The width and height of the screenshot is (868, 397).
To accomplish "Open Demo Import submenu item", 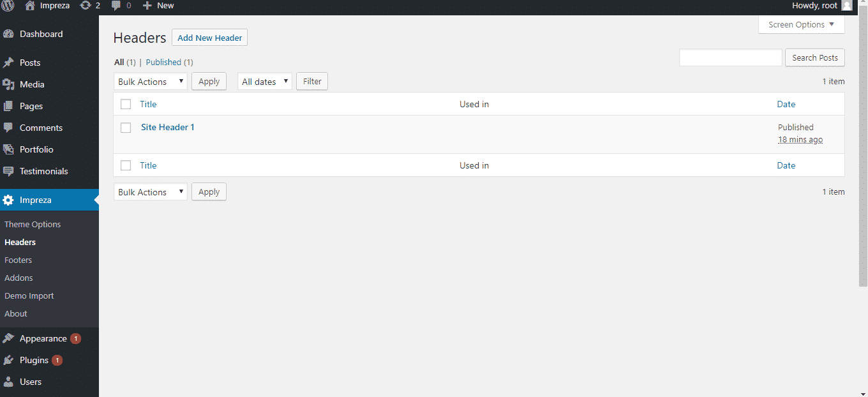I will [x=29, y=296].
